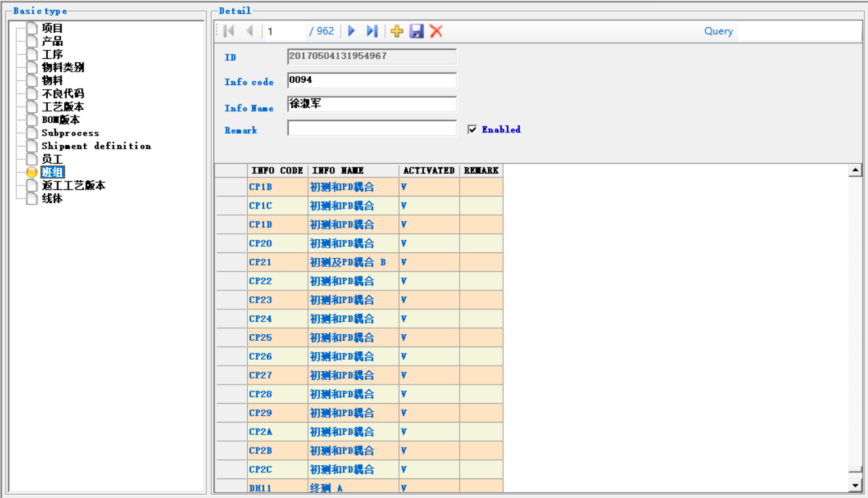Go to previous record arrow
Viewport: 868px width, 498px height.
(249, 31)
